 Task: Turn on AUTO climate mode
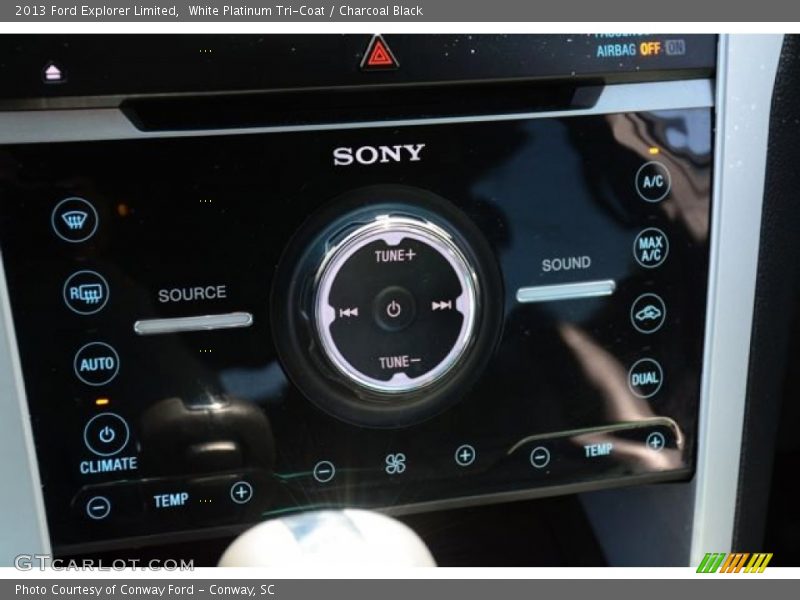pyautogui.click(x=96, y=364)
